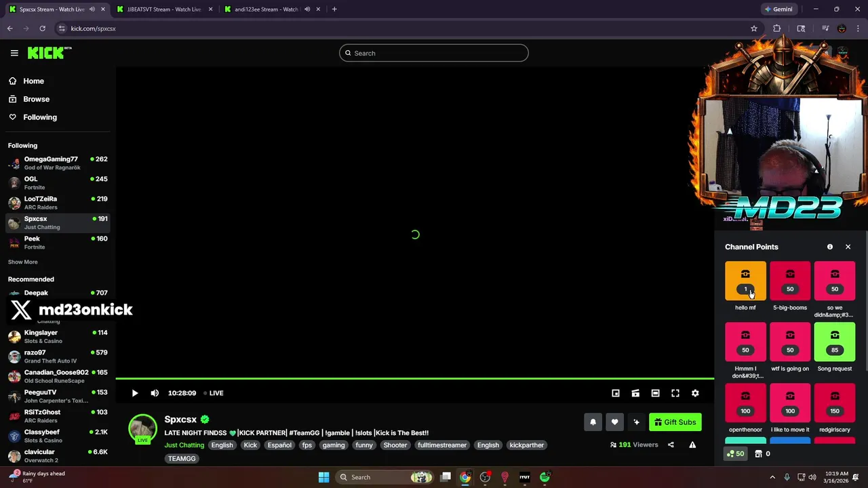The height and width of the screenshot is (488, 868).
Task: Open LooTZeiRa in following list
Action: coord(58,203)
